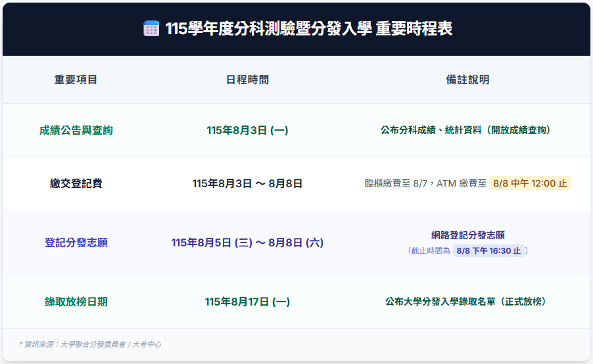Select the 錄取放榜日期 row label
The height and width of the screenshot is (364, 593).
pyautogui.click(x=76, y=302)
